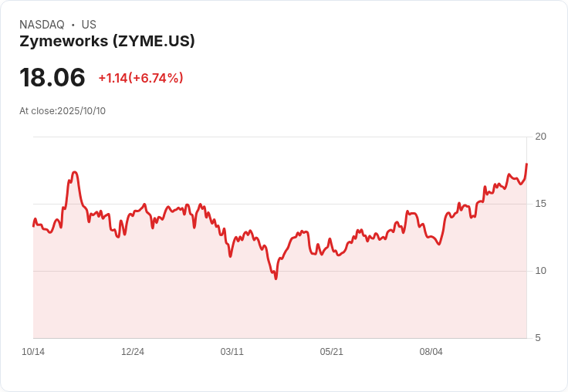Click the price line start near 10/14
568x392 pixels.
[x=34, y=225]
